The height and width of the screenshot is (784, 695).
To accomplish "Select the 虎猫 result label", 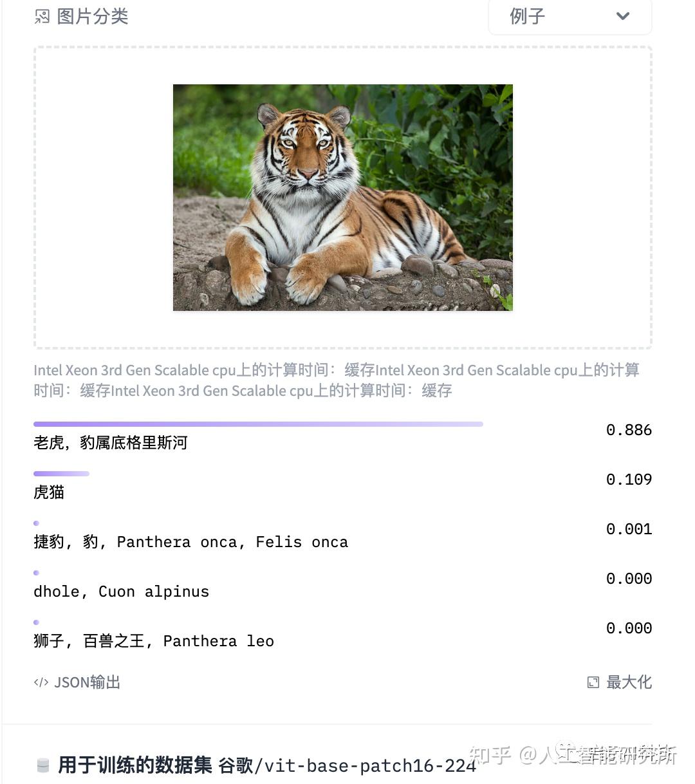I will pyautogui.click(x=49, y=492).
